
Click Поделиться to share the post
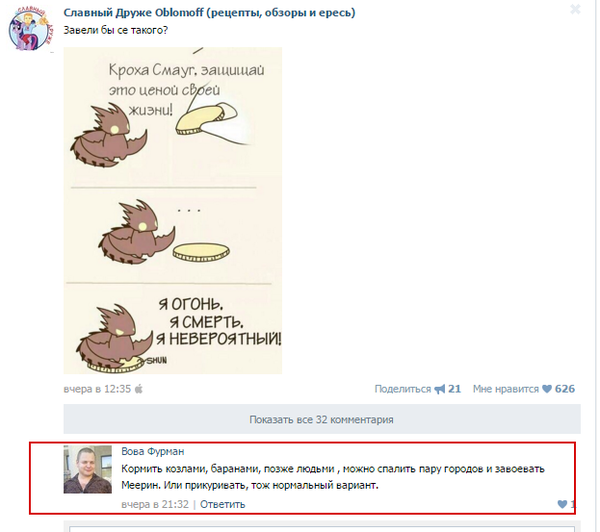[403, 389]
